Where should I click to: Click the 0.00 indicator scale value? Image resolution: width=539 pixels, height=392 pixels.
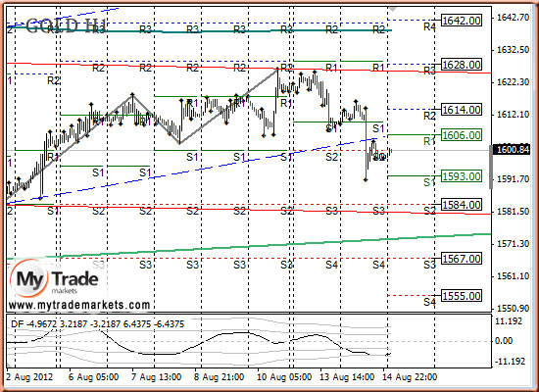[x=504, y=341]
